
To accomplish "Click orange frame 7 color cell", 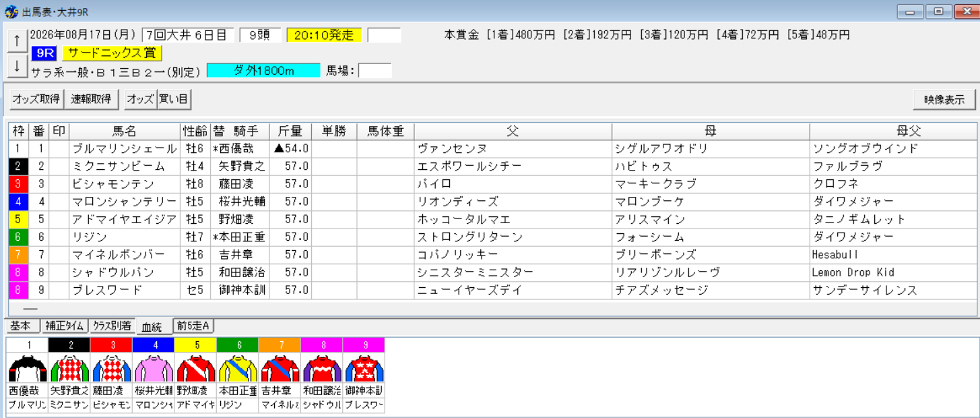I will [x=18, y=255].
